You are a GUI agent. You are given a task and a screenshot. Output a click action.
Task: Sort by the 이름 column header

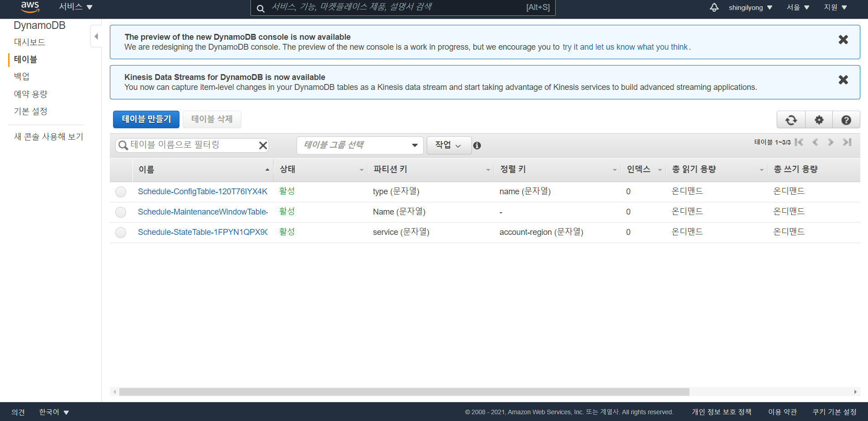click(203, 169)
